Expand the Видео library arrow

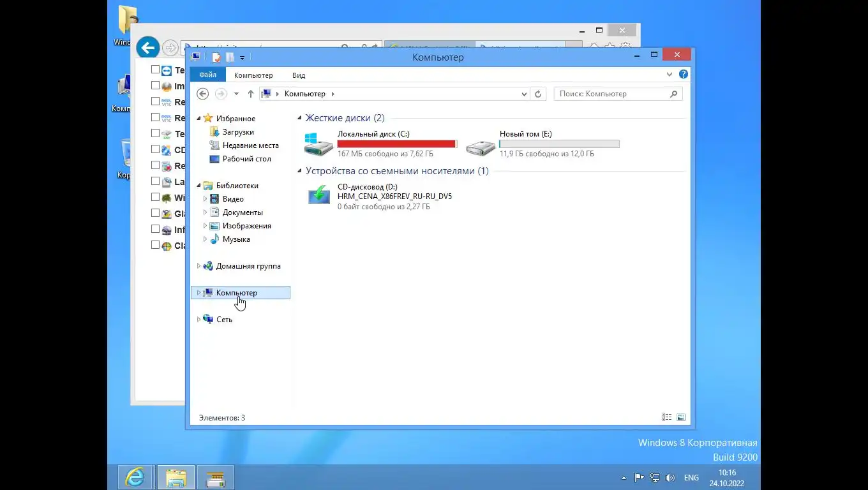(x=205, y=199)
